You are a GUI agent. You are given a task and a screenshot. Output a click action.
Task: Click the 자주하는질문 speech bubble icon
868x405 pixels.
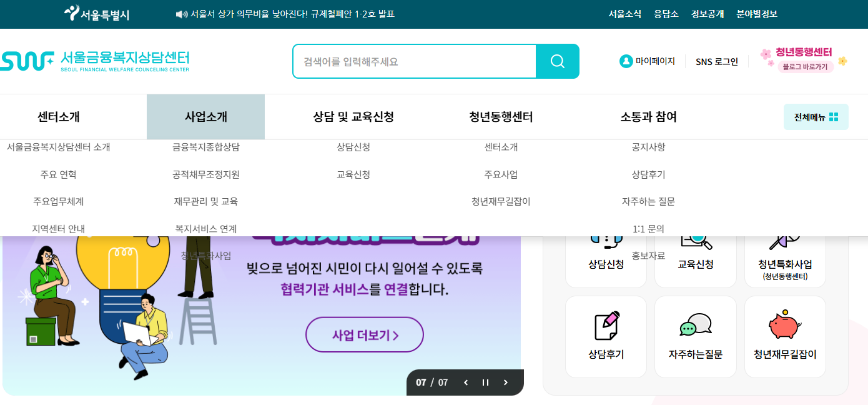pos(696,326)
